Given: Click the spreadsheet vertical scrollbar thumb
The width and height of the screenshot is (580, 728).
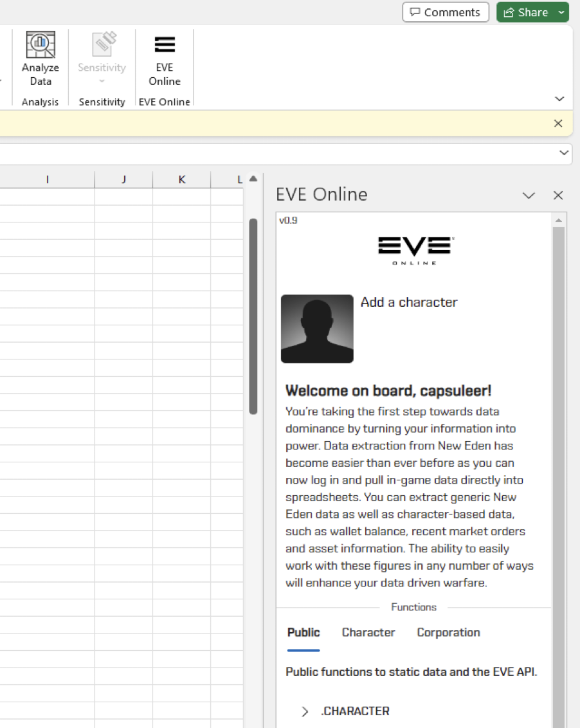Looking at the screenshot, I should click(253, 315).
